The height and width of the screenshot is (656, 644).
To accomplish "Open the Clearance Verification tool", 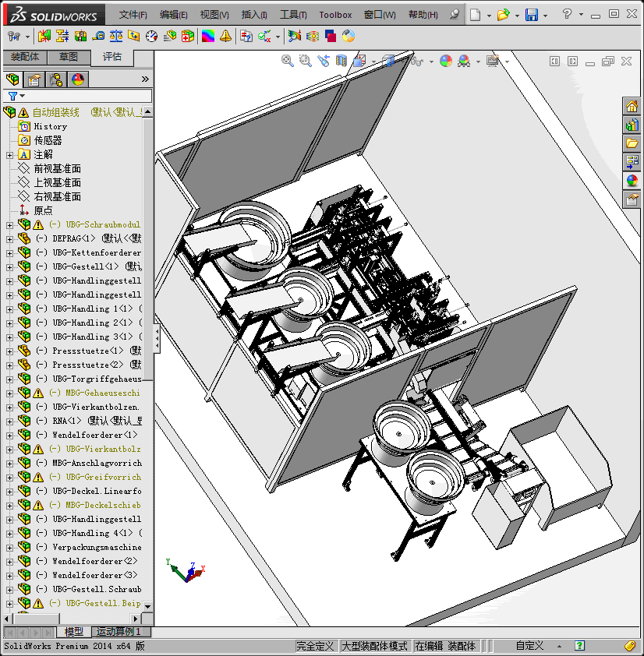I will click(62, 37).
